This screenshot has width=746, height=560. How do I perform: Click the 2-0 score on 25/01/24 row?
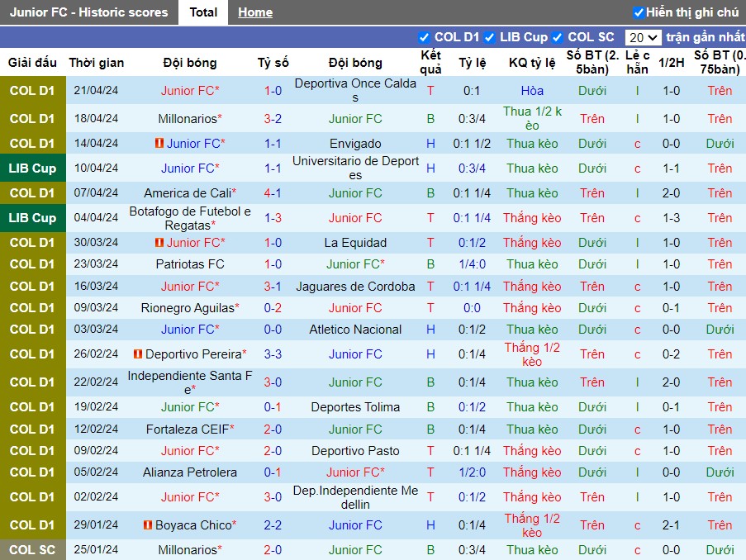tap(273, 549)
